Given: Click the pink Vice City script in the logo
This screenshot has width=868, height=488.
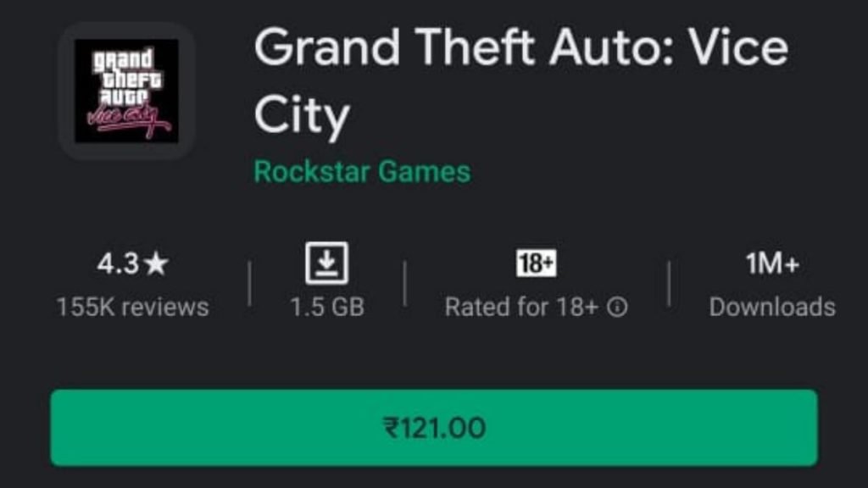Looking at the screenshot, I should 129,119.
